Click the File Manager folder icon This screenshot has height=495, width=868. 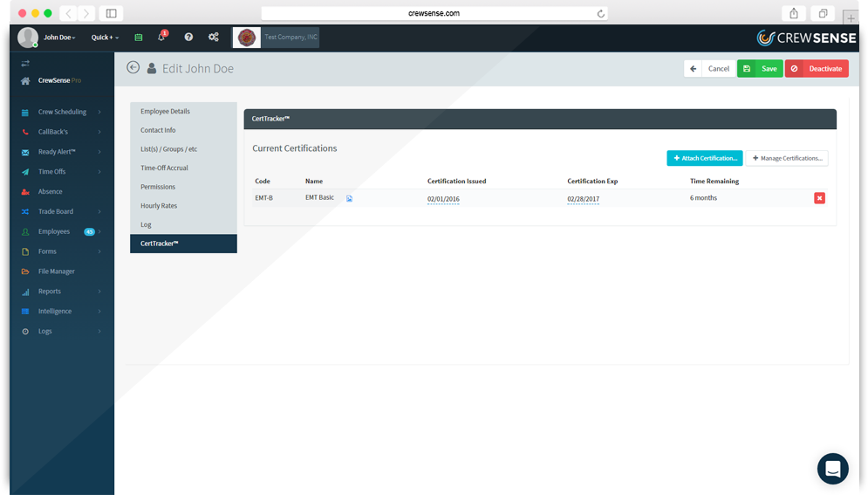25,272
